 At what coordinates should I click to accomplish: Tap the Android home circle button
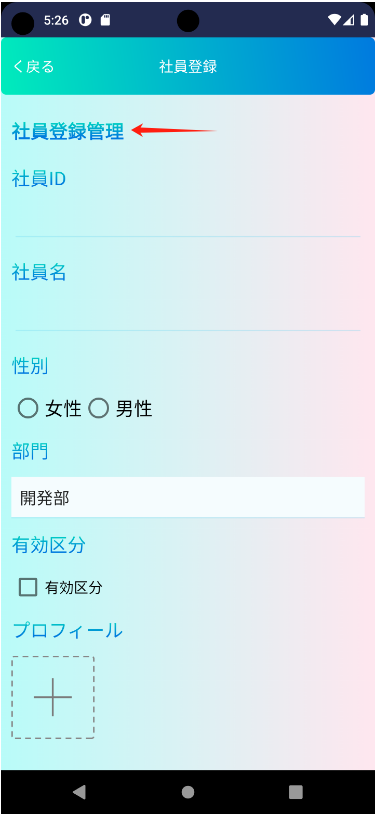click(188, 792)
